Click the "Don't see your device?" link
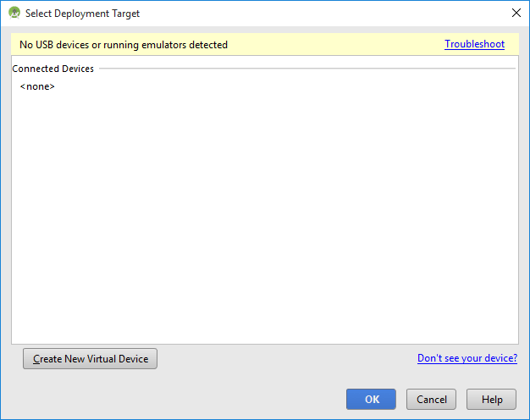Viewport: 530px width, 420px height. pos(467,358)
